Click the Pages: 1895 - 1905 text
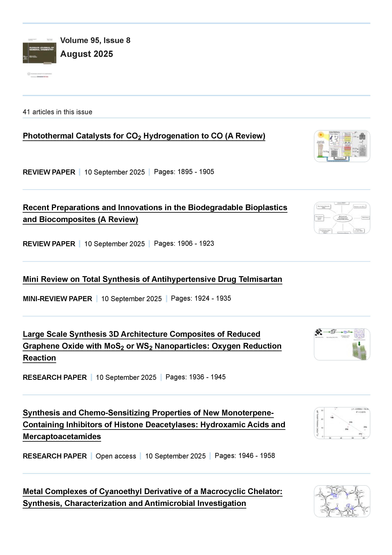Image resolution: width=392 pixels, height=555 pixels. [x=184, y=172]
